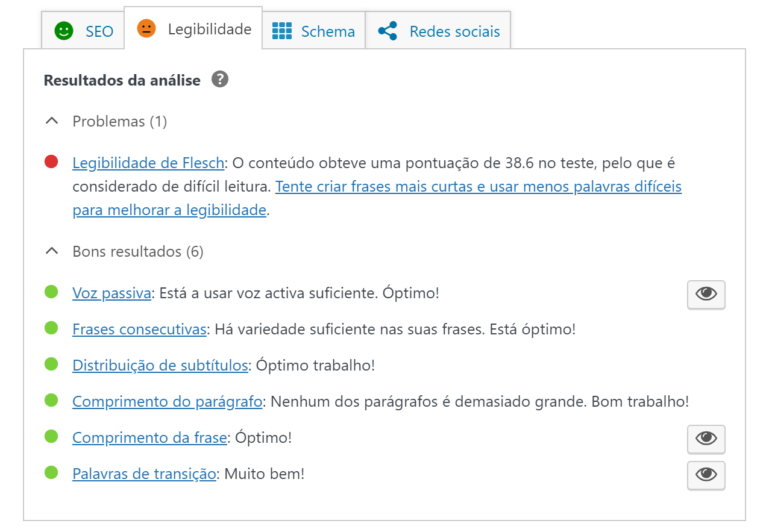The height and width of the screenshot is (532, 769).
Task: Click the link about creating shorter sentences
Action: (478, 186)
